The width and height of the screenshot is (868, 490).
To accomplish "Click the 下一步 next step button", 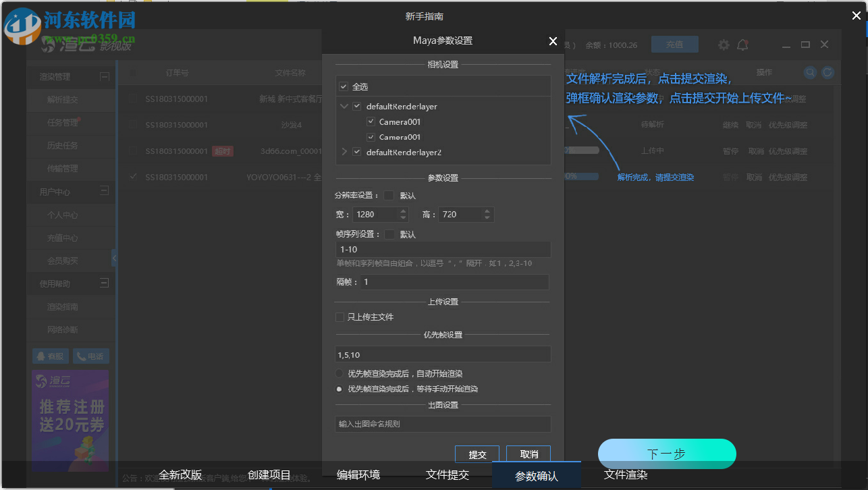I will pyautogui.click(x=666, y=454).
